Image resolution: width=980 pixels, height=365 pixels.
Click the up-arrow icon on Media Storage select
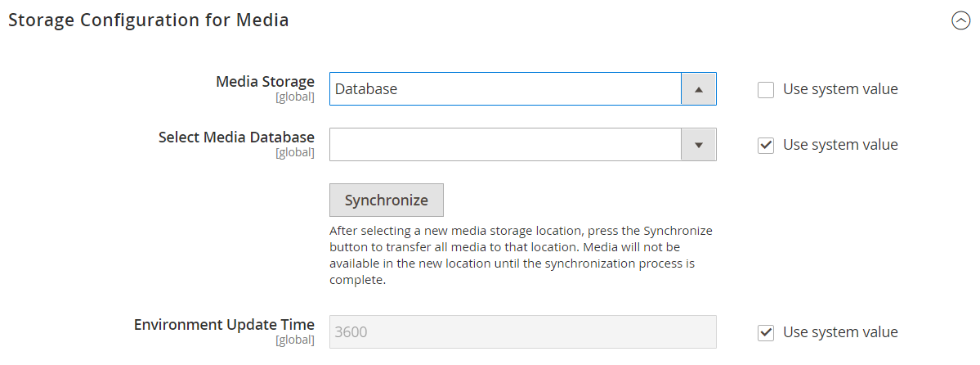tap(699, 89)
